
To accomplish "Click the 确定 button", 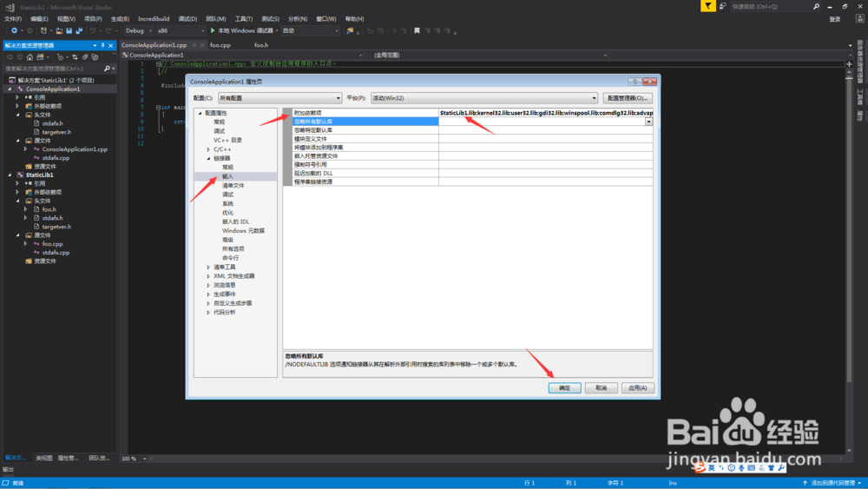I will (565, 387).
